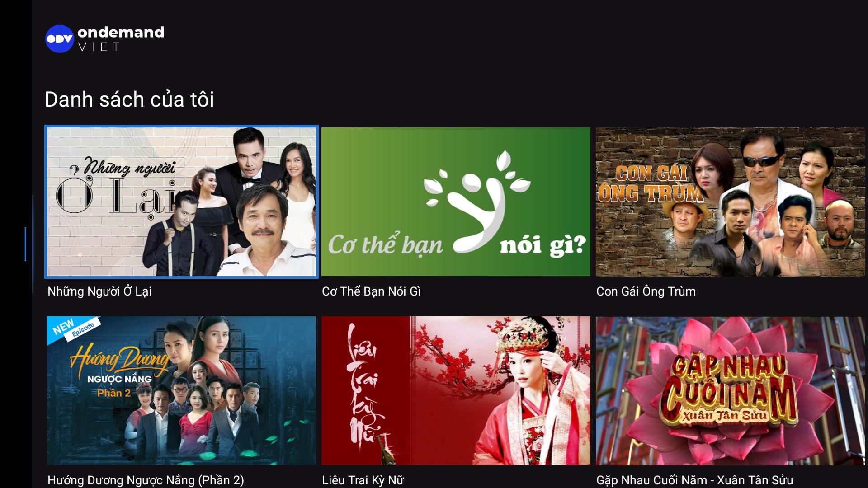The height and width of the screenshot is (488, 868).
Task: Click Hướng Dương Ngược Nắng (Phần 2) caption
Action: [146, 480]
